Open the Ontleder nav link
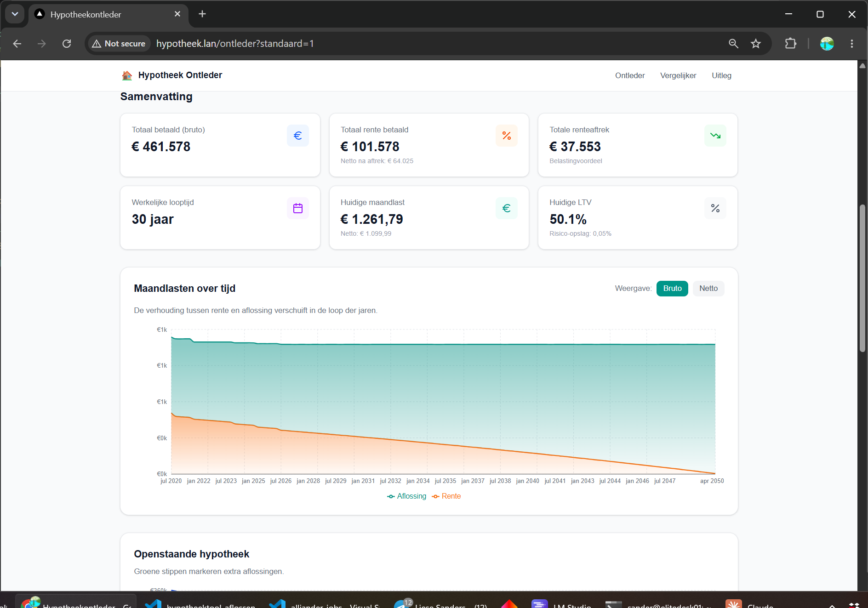The image size is (868, 608). 630,75
